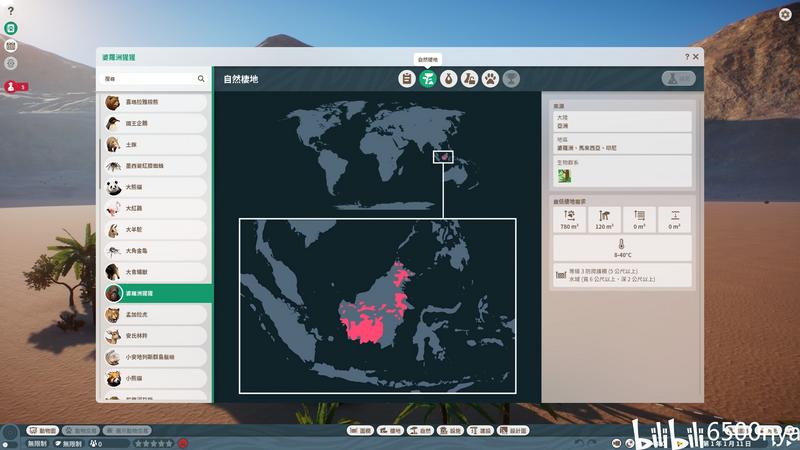Click the fence barrier requirement row
Screen dimensions: 800x450
[x=622, y=276]
